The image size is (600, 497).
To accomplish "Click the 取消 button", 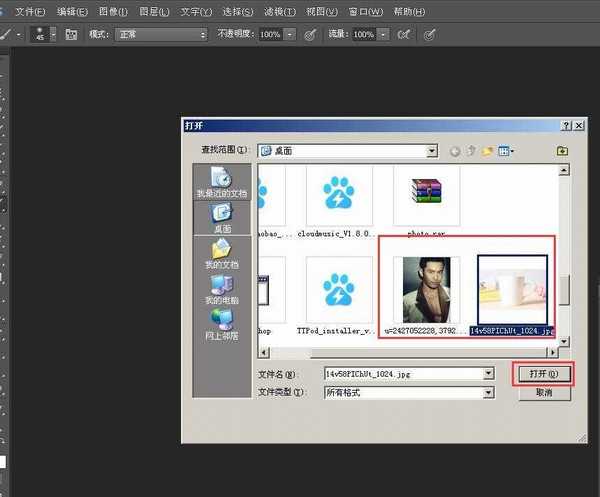I will pos(544,393).
